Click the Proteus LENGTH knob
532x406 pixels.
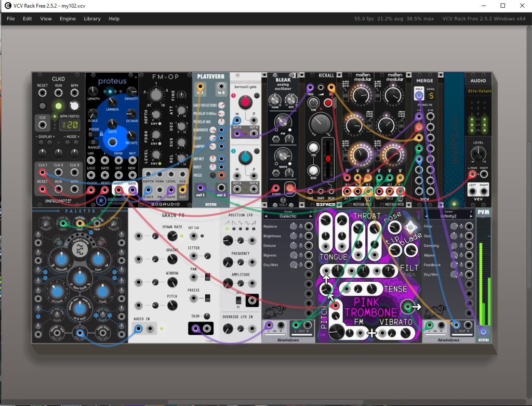click(93, 91)
